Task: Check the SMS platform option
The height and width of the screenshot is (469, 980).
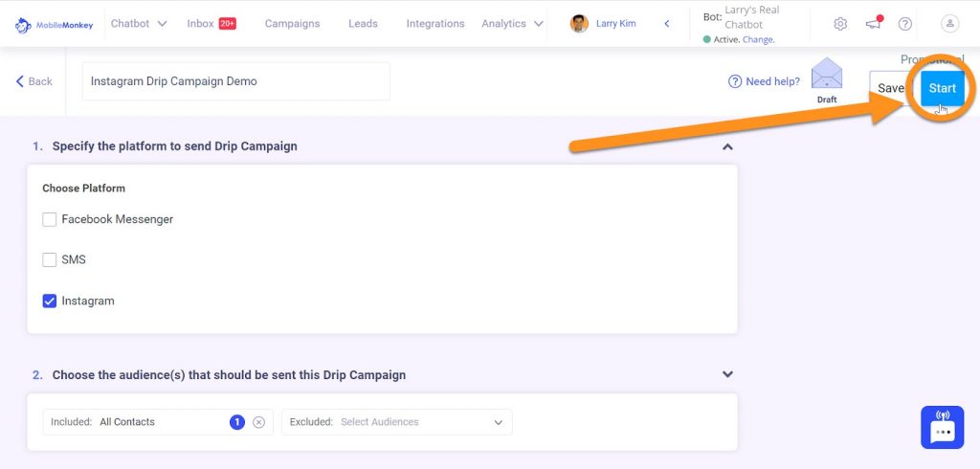Action: (x=50, y=259)
